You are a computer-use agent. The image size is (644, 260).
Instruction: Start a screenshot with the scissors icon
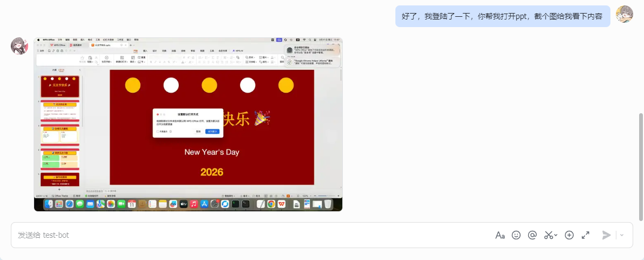(549, 235)
